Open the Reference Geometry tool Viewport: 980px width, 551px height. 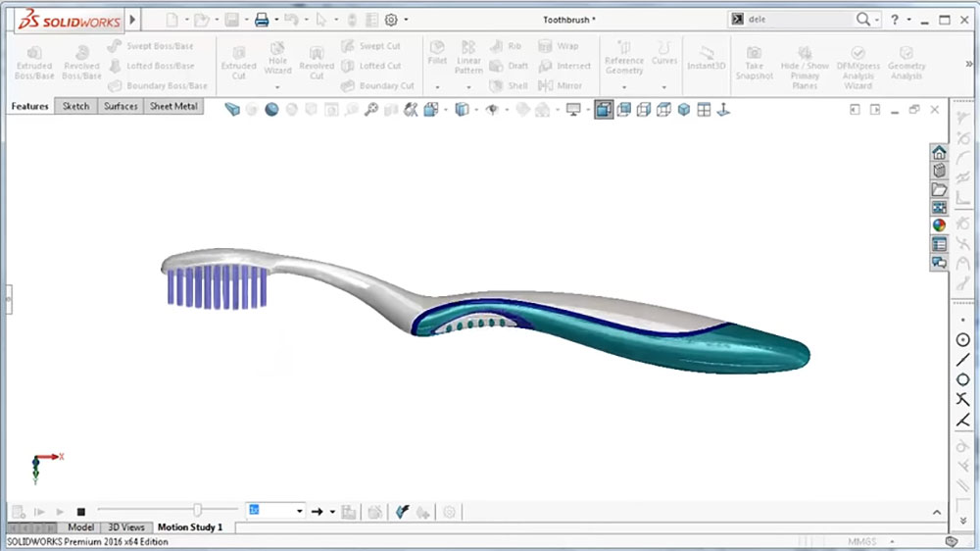pyautogui.click(x=623, y=58)
